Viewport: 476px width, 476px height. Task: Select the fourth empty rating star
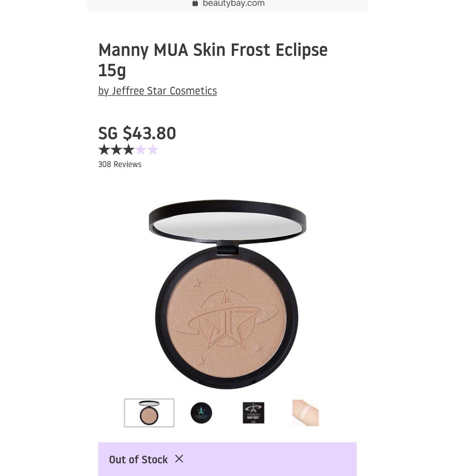click(141, 150)
